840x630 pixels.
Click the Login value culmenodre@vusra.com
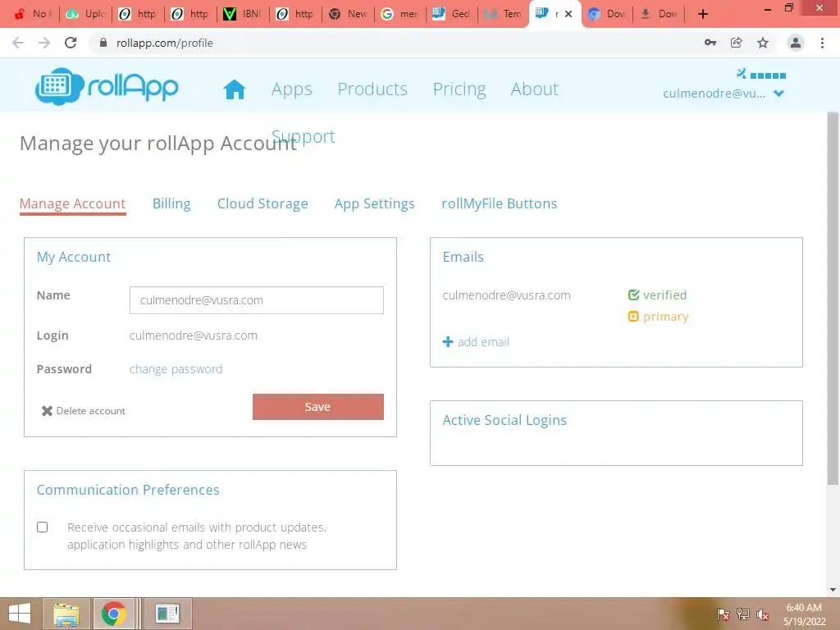(x=194, y=336)
